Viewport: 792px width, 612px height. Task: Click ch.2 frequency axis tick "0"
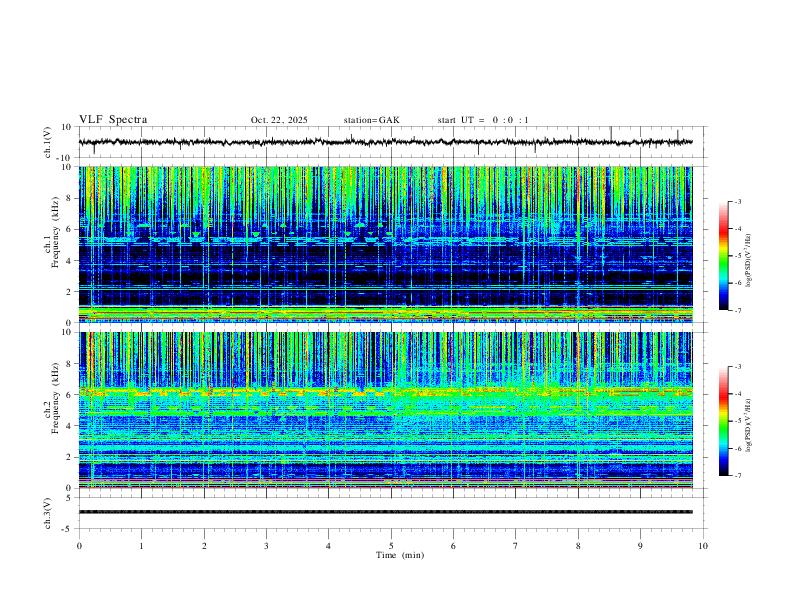(69, 488)
